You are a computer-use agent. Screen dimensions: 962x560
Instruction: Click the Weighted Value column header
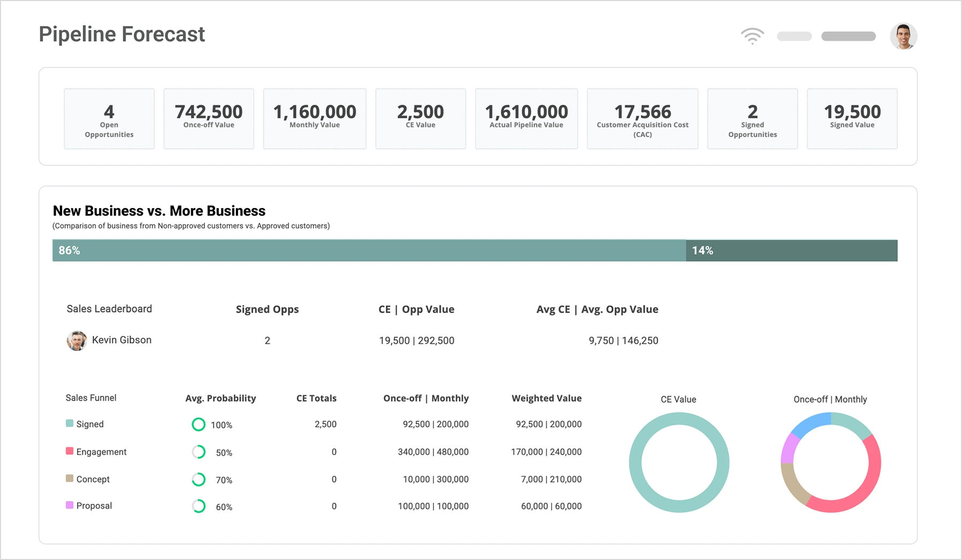coord(546,398)
